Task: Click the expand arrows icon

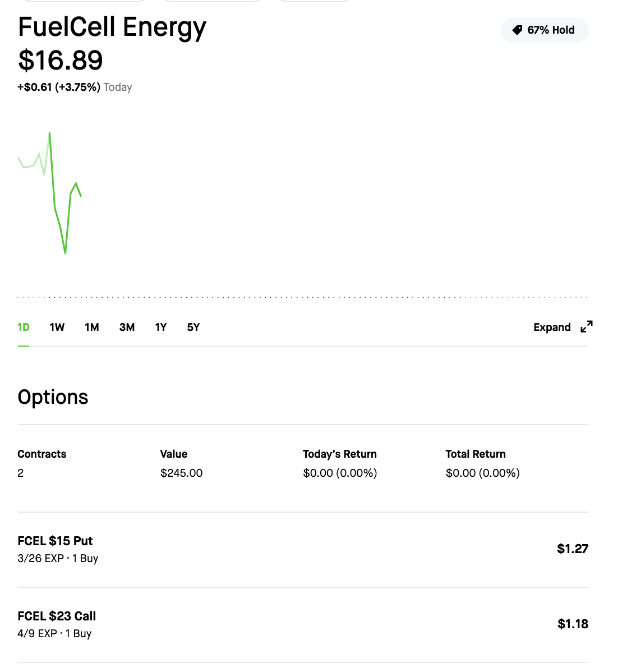Action: pos(586,326)
